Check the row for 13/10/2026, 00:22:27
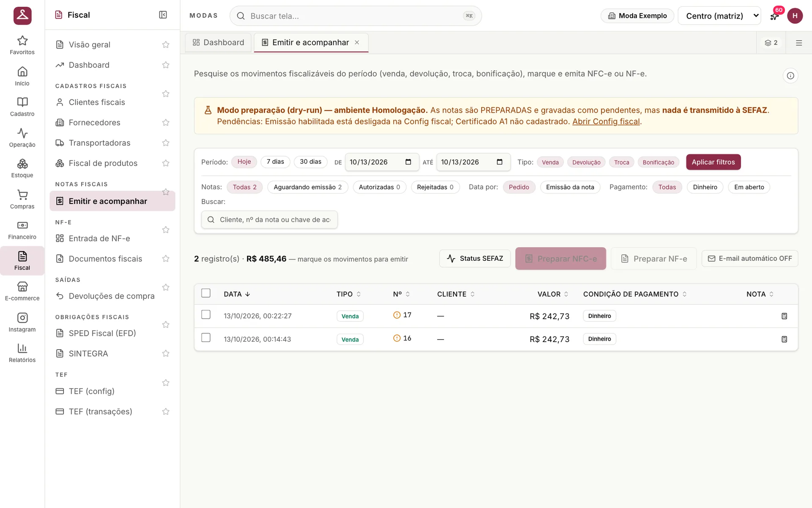The width and height of the screenshot is (812, 508). [x=206, y=315]
